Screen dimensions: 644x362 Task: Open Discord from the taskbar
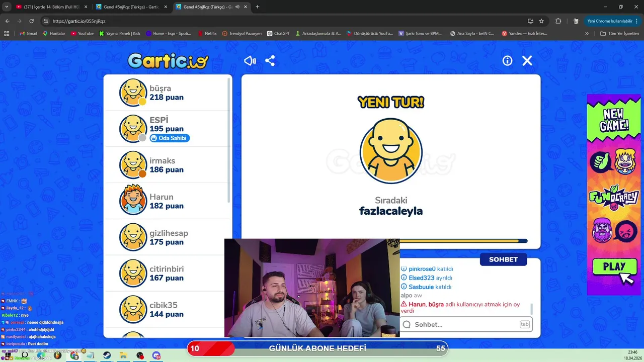[x=156, y=355]
